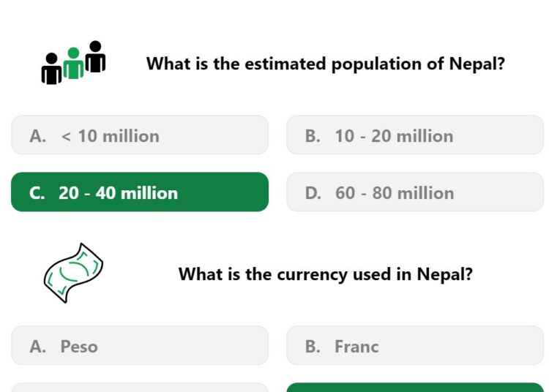549x392 pixels.
Task: Click the "A." letter on Peso option
Action: click(x=38, y=347)
